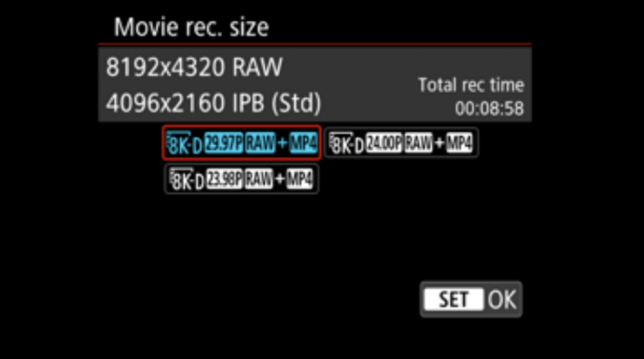Click the RAW badge next to 23.98P
The height and width of the screenshot is (359, 644).
258,179
